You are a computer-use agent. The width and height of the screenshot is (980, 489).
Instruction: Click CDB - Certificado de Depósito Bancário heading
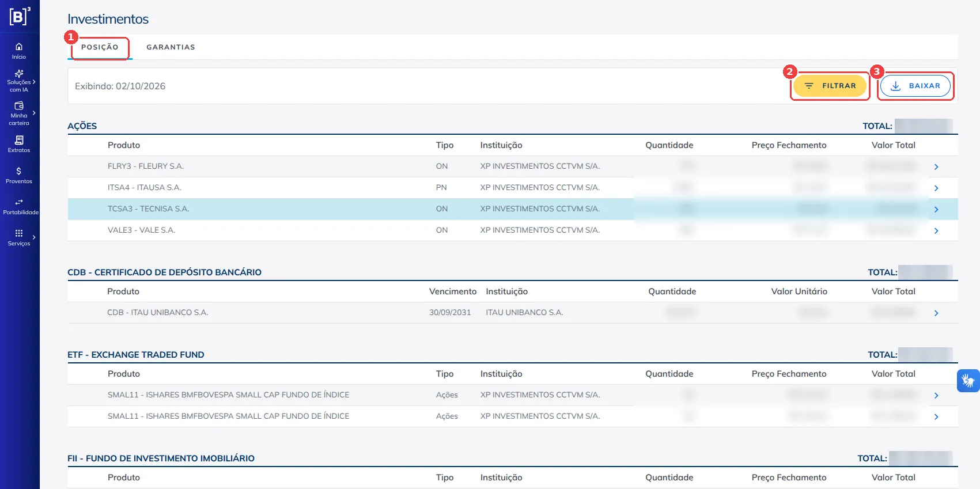click(x=164, y=272)
